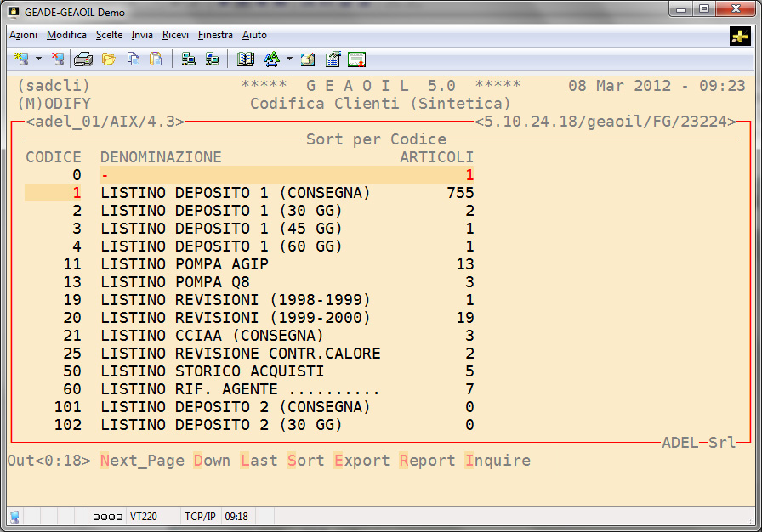Expand the font size dropdown arrow
Viewport: 762px width, 532px height.
tap(289, 59)
